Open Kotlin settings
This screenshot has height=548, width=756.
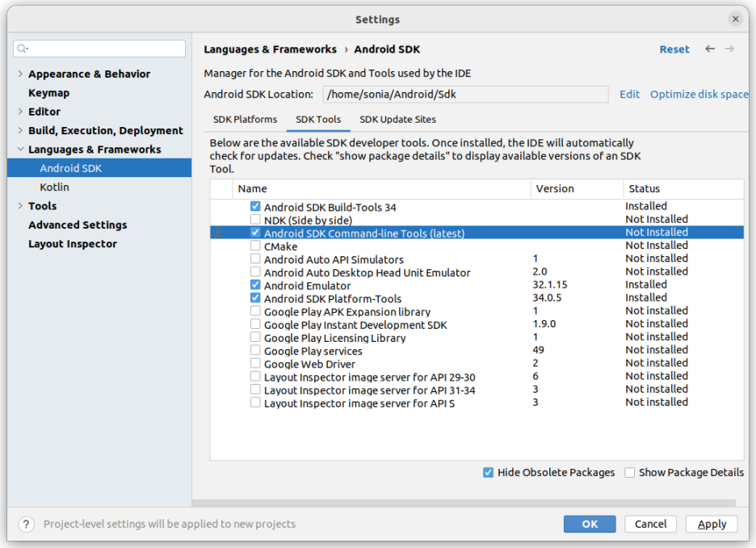coord(54,188)
